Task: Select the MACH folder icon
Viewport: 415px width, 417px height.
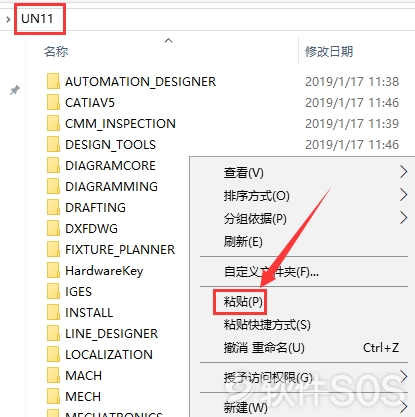Action: pyautogui.click(x=53, y=376)
